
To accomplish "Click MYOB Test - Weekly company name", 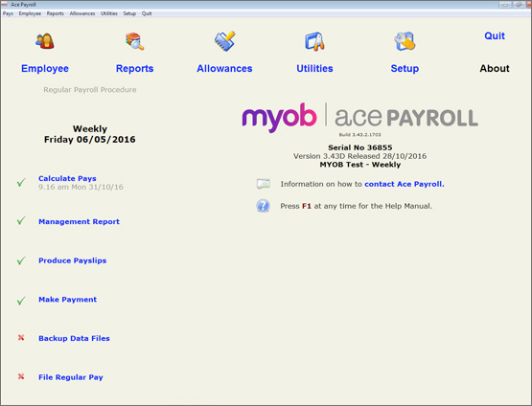I will [x=360, y=165].
